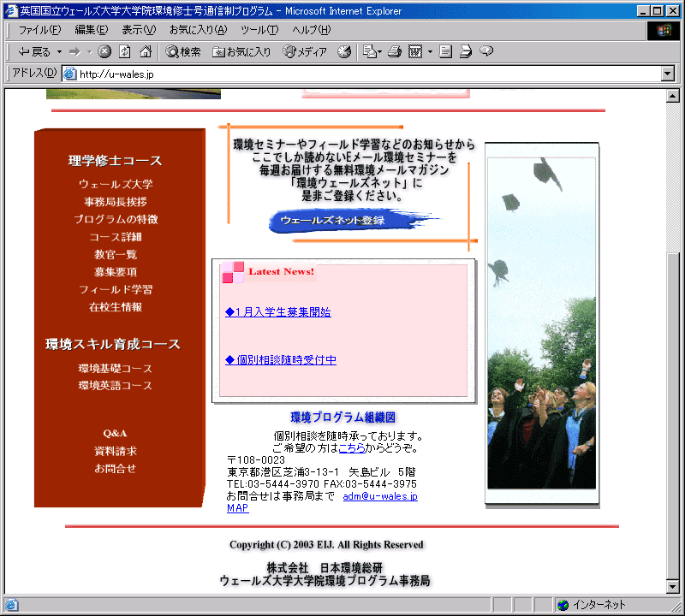This screenshot has width=685, height=616.
Task: Open the Back button history dropdown arrow
Action: (x=59, y=52)
